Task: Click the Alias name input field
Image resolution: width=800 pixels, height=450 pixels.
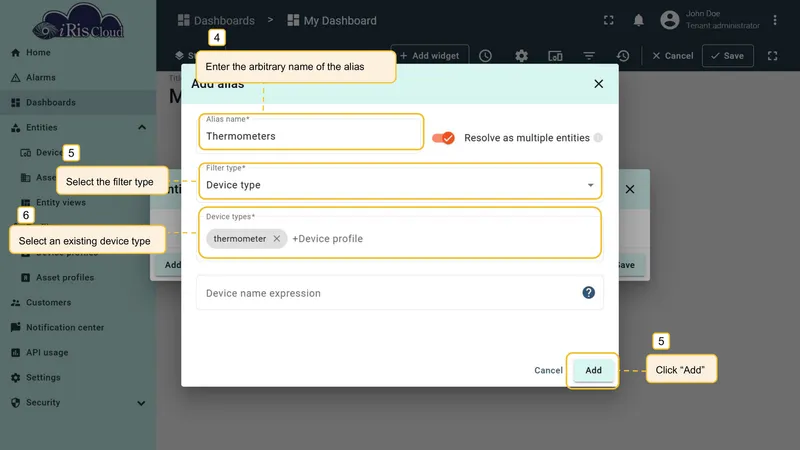Action: click(311, 132)
